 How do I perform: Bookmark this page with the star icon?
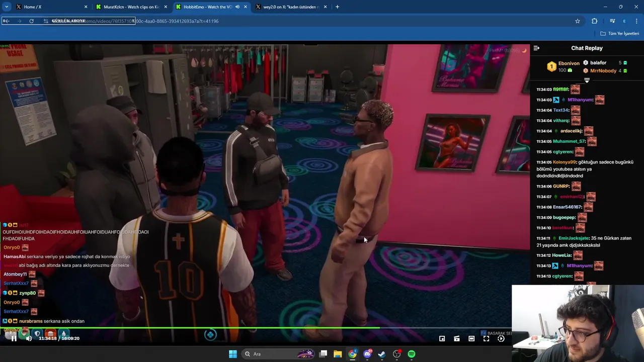pyautogui.click(x=578, y=21)
